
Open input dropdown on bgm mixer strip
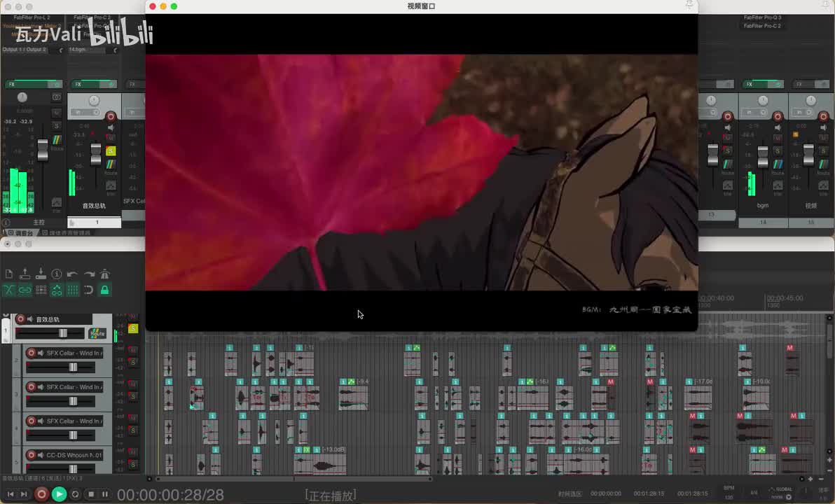[x=754, y=113]
